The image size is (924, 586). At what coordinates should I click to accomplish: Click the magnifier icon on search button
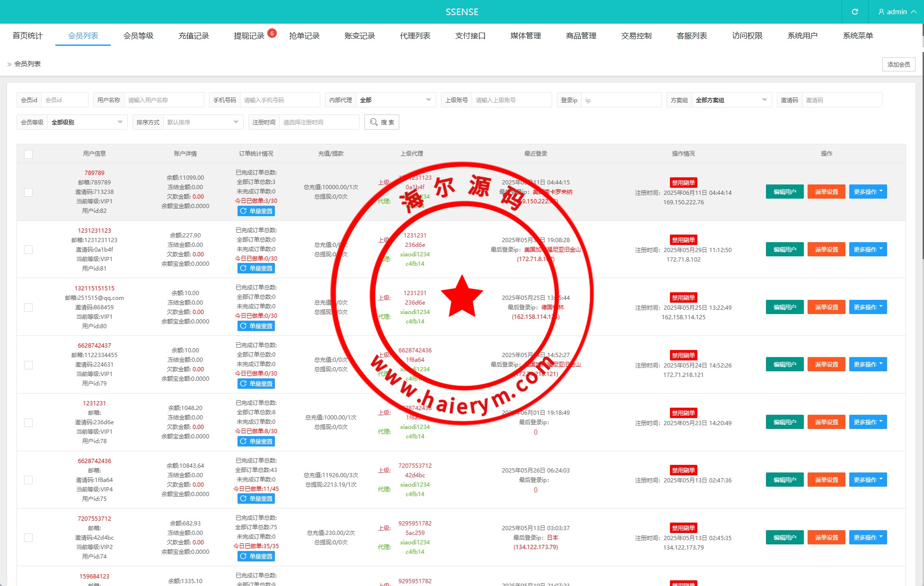coord(374,122)
